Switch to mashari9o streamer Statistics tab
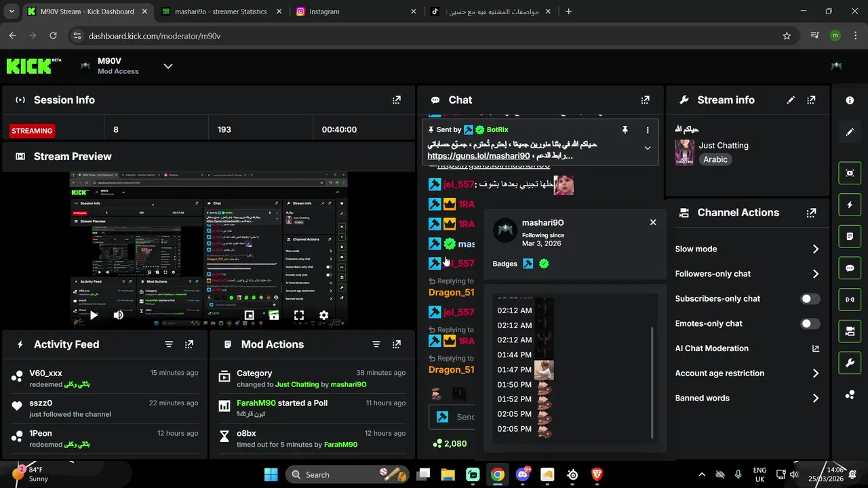This screenshot has height=488, width=868. [x=220, y=12]
